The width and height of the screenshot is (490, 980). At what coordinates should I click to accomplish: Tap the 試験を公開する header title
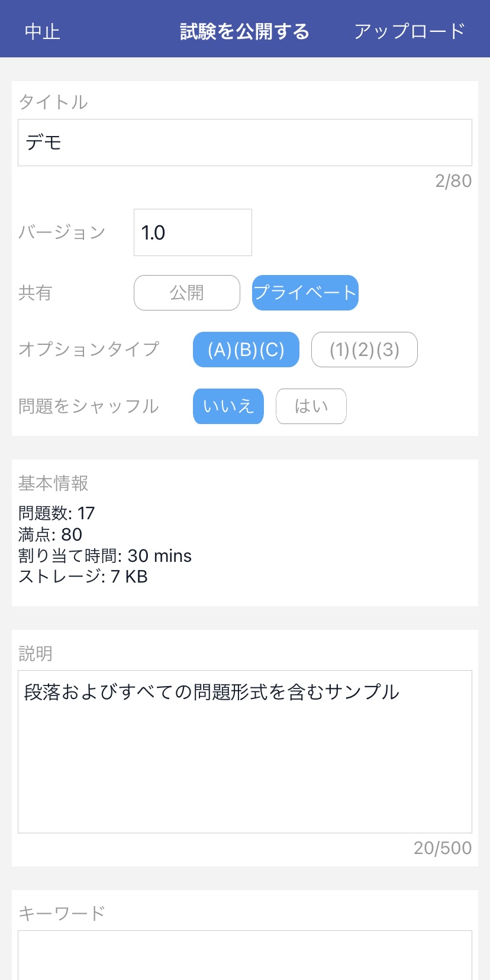pos(244,31)
